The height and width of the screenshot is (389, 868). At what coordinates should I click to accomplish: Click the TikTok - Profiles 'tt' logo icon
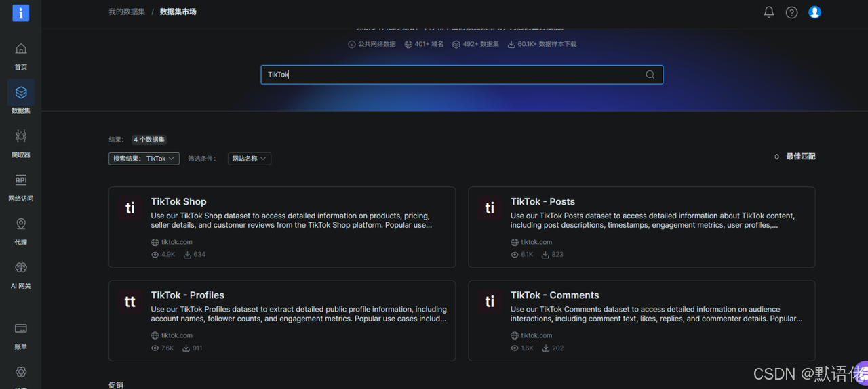pyautogui.click(x=130, y=301)
